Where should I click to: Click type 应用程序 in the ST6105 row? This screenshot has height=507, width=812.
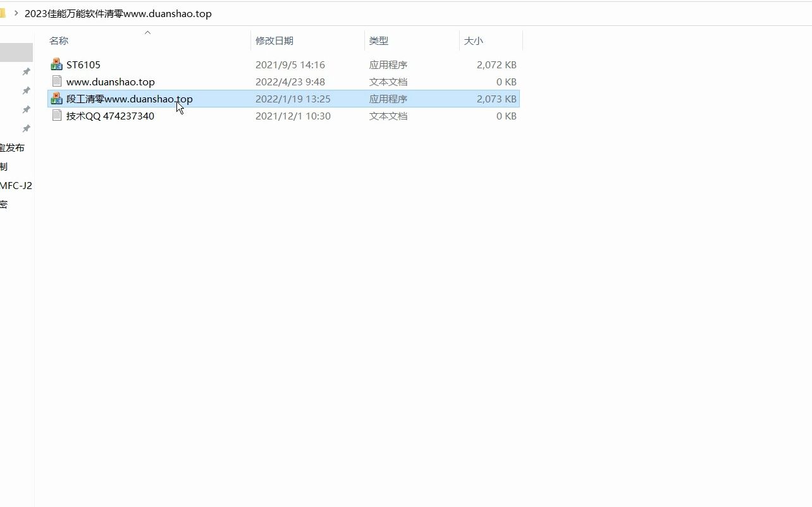coord(388,64)
